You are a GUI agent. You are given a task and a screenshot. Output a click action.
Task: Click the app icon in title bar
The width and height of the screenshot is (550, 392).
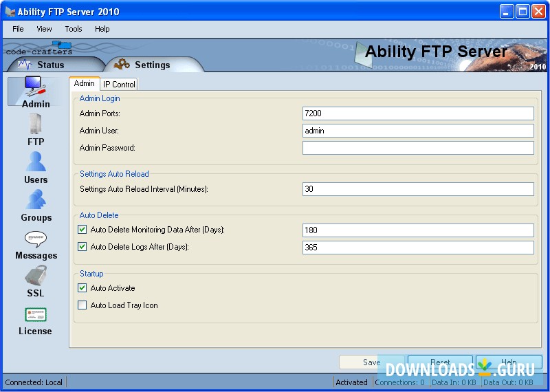[10, 12]
